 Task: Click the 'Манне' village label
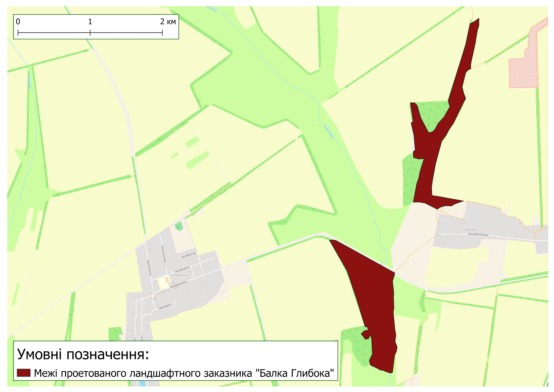[x=470, y=230]
